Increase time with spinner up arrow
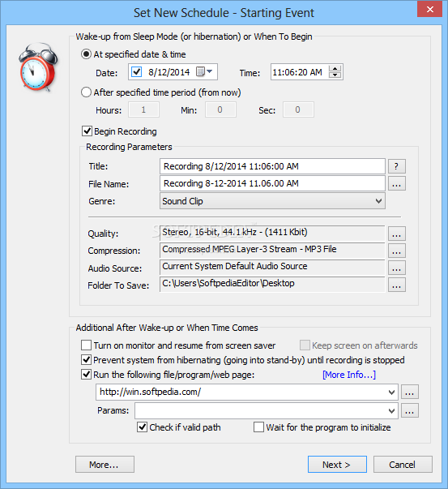This screenshot has height=489, width=448. click(x=335, y=68)
